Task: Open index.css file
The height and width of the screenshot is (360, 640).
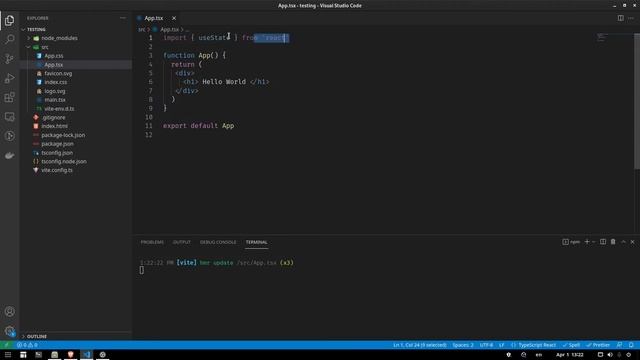Action: tap(56, 82)
